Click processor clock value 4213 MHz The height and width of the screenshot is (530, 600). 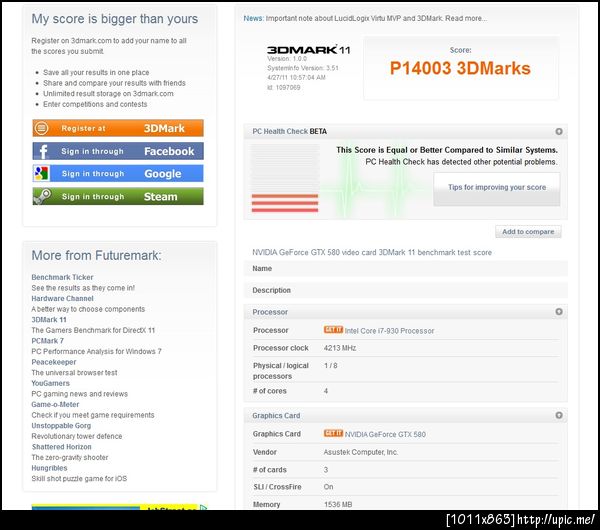[x=340, y=348]
